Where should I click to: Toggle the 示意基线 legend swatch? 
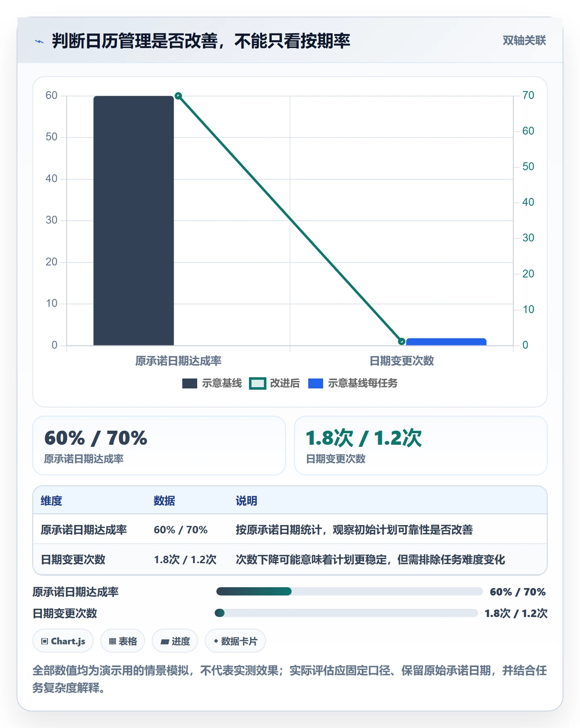190,383
